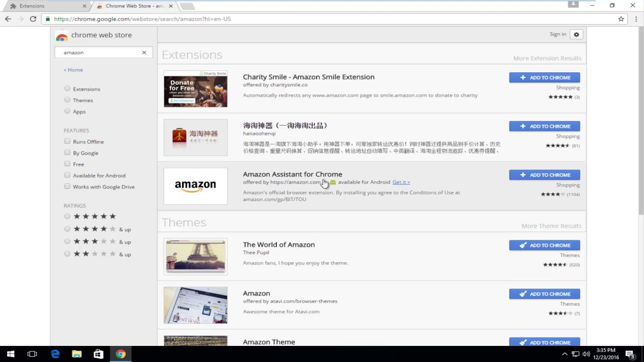Check Works with Google Drive
This screenshot has height=362, width=644.
click(x=67, y=187)
